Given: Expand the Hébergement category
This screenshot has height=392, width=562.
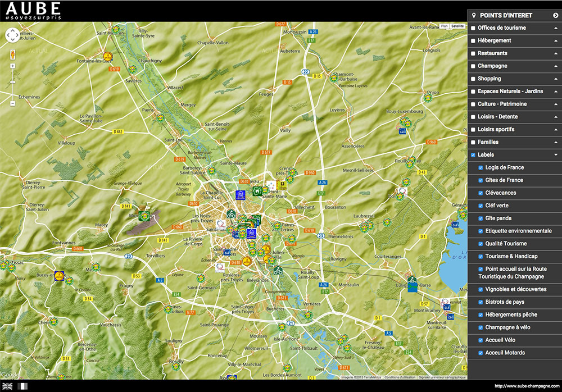Looking at the screenshot, I should click(x=555, y=40).
